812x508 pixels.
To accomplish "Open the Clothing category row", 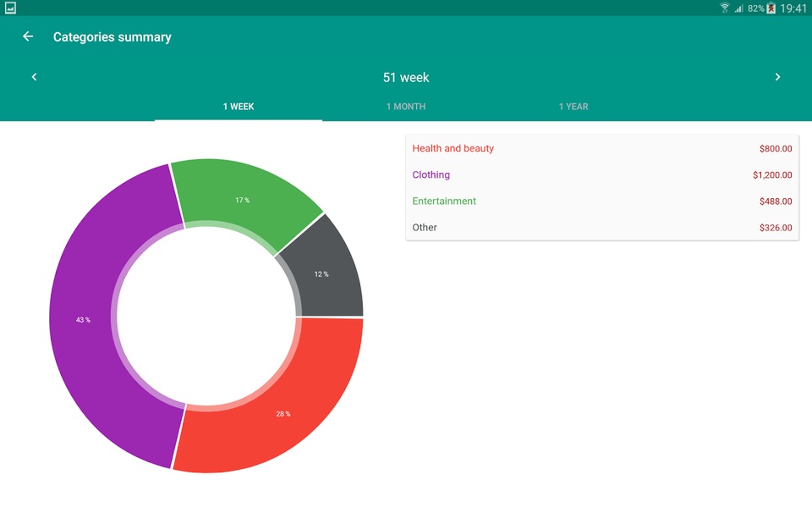I will click(602, 174).
